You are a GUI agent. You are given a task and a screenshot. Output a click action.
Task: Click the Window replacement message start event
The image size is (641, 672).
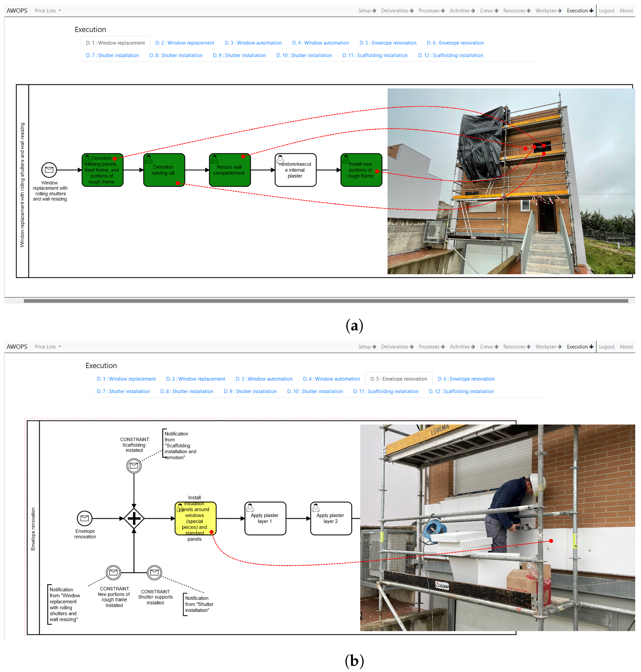(49, 170)
